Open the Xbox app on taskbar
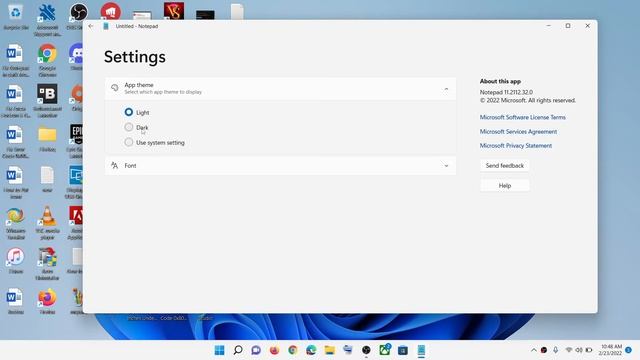The image size is (640, 360). click(x=384, y=350)
